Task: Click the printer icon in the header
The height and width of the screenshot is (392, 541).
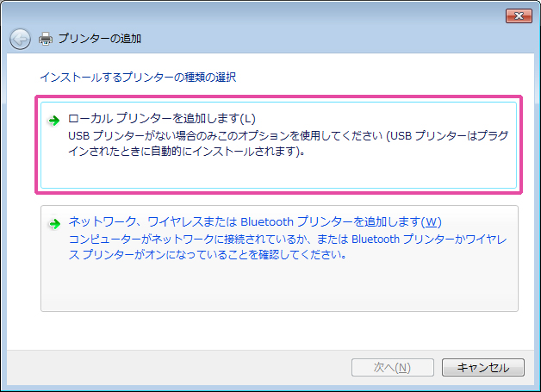Action: point(46,38)
